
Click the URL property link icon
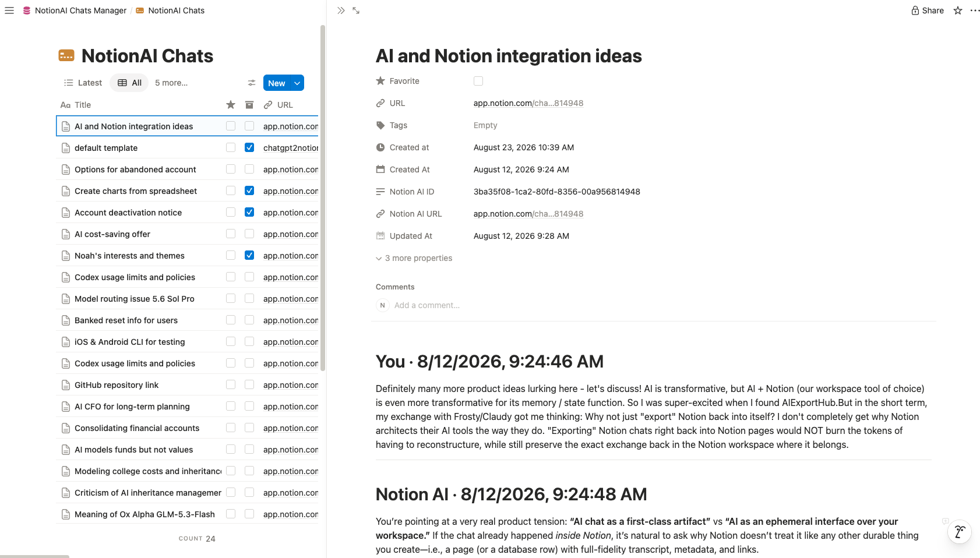(380, 103)
